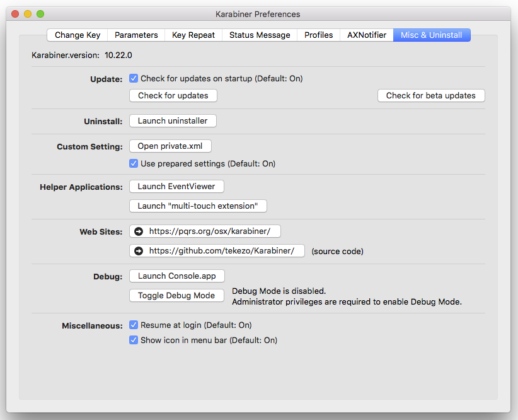
Task: Open the Profiles tab
Action: [x=318, y=35]
